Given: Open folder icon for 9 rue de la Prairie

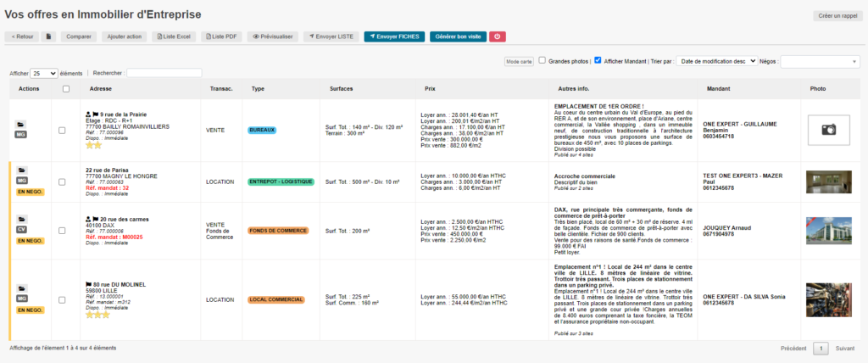Looking at the screenshot, I should (x=22, y=124).
